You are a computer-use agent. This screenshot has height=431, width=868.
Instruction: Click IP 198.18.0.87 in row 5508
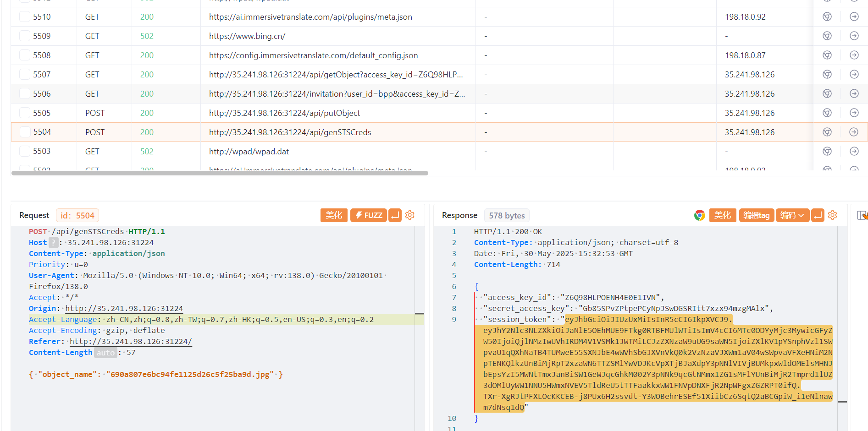point(745,55)
